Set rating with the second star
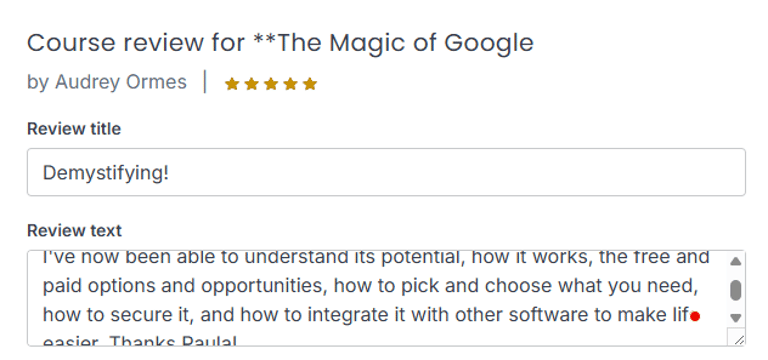The height and width of the screenshot is (360, 768). (251, 84)
